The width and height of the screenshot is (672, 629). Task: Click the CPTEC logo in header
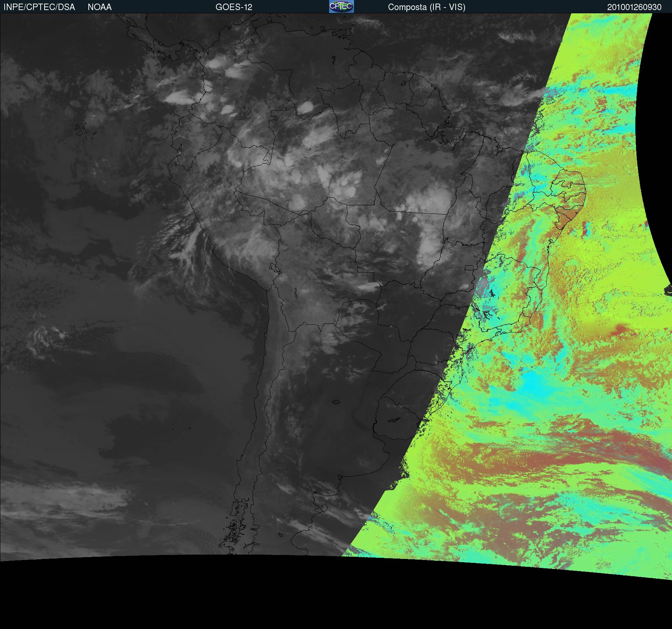(341, 6)
